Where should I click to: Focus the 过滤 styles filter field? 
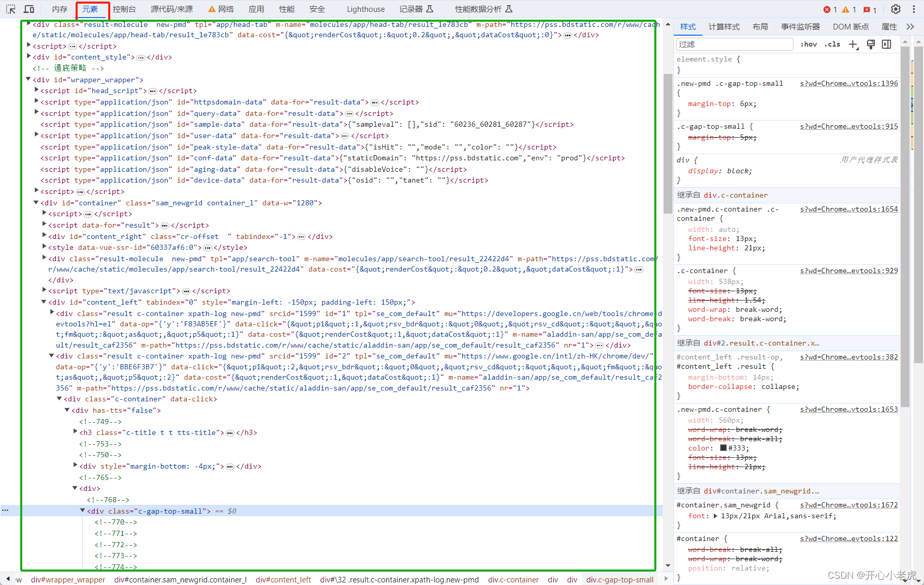[734, 44]
